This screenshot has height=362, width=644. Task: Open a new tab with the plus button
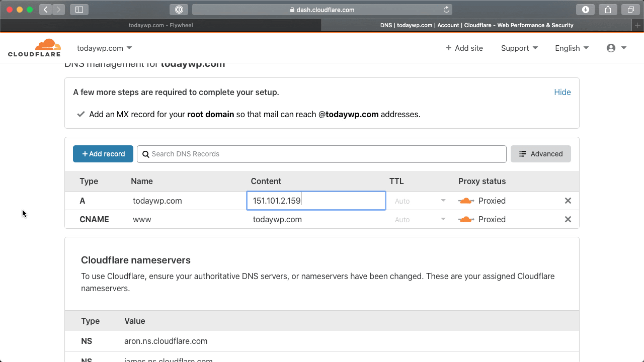(x=638, y=25)
